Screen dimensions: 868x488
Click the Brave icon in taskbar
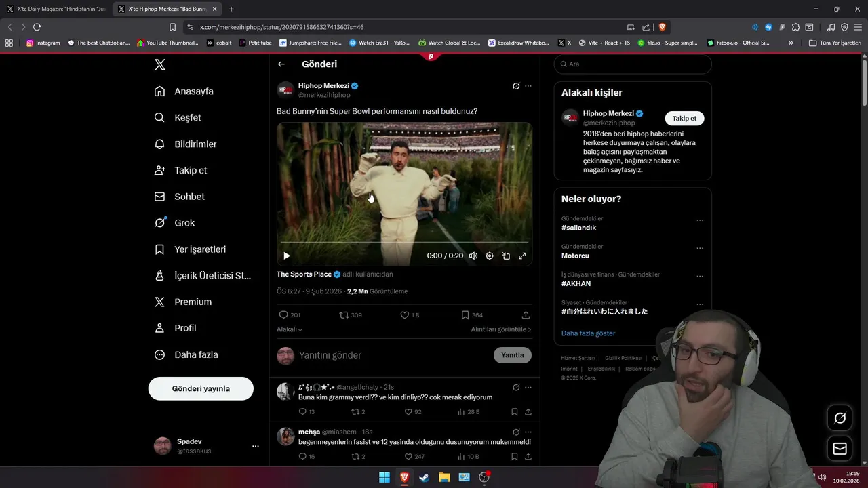point(404,477)
